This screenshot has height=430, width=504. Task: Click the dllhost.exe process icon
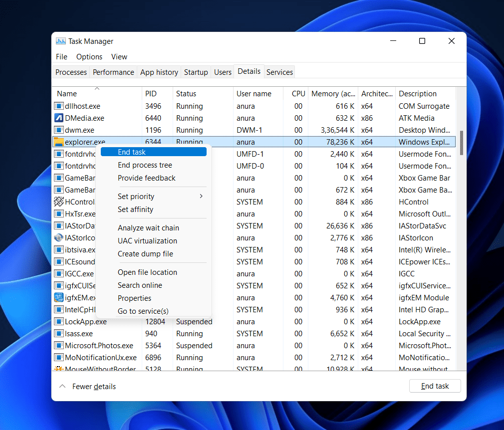[x=58, y=106]
